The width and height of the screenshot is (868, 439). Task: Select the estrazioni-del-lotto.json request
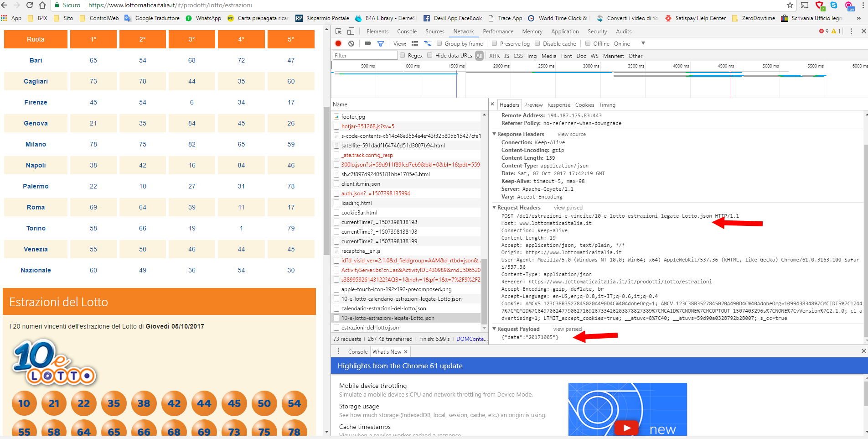pyautogui.click(x=370, y=328)
